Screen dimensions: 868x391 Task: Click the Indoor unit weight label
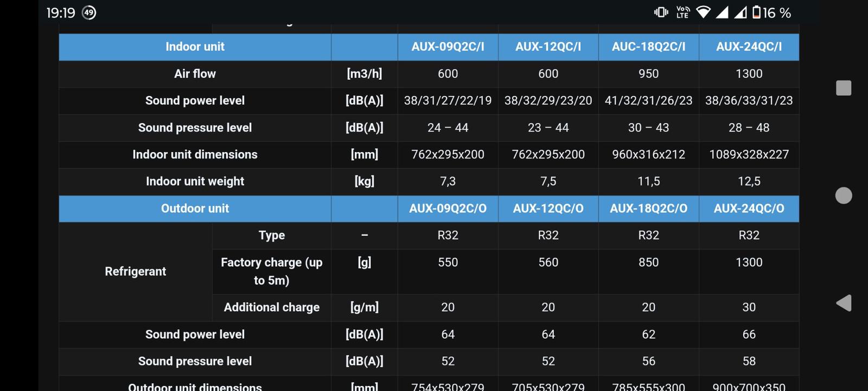[x=195, y=181]
